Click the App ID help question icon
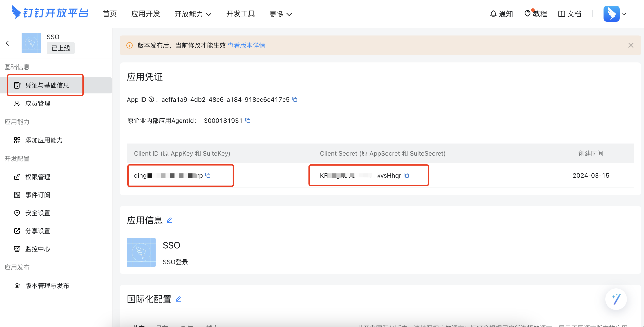Image resolution: width=644 pixels, height=327 pixels. click(151, 99)
